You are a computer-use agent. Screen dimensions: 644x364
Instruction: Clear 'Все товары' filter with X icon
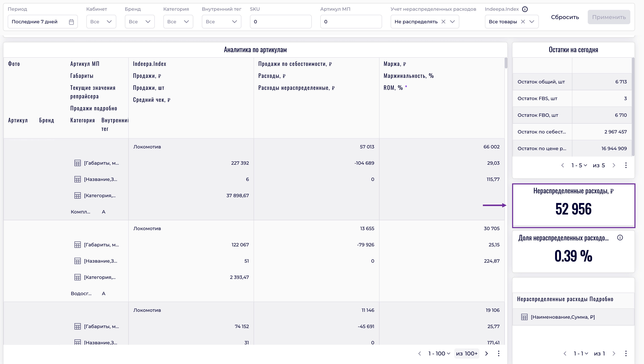point(523,22)
